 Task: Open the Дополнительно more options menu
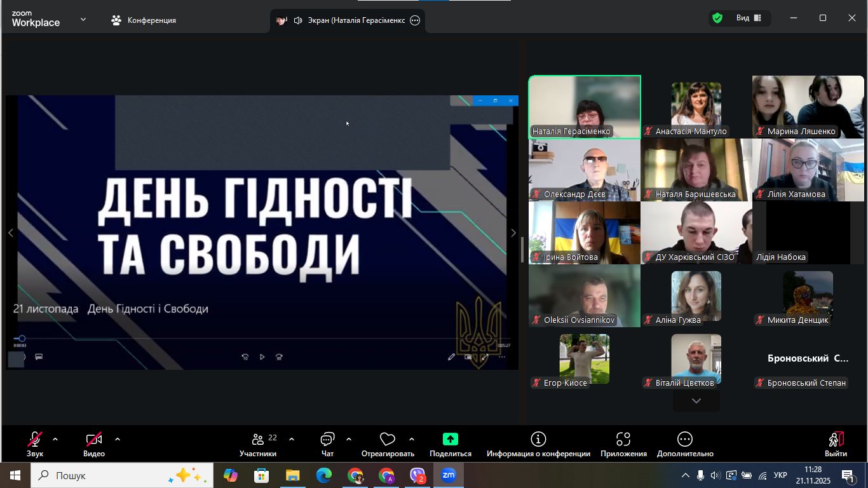685,444
